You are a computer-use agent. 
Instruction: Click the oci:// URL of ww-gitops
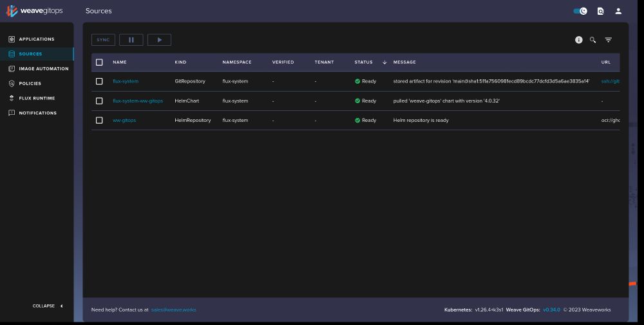(x=611, y=120)
